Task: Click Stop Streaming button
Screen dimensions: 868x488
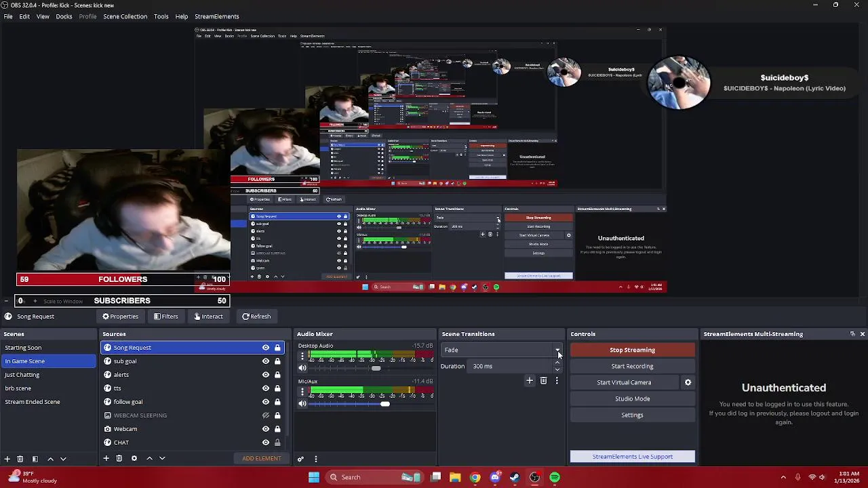Action: [x=632, y=350]
